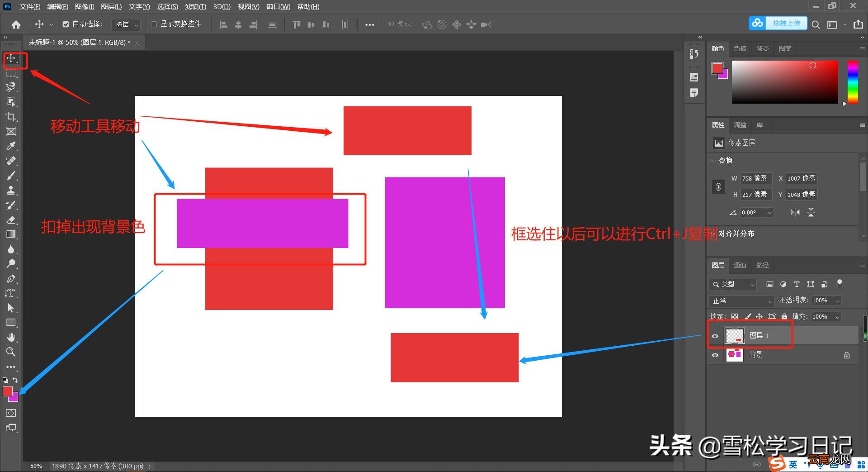This screenshot has width=868, height=472.
Task: Hide 图层 1 visibility eye
Action: (715, 336)
